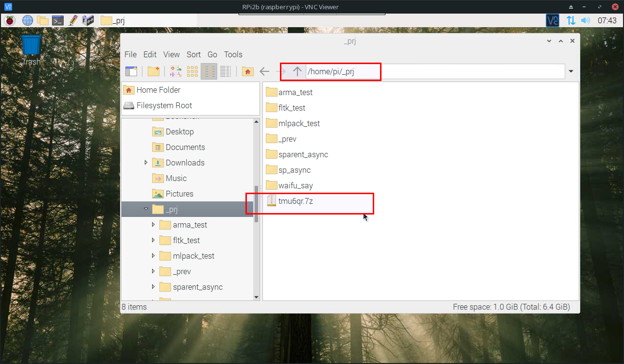The image size is (624, 364).
Task: Select the _prj row in the directory tree
Action: pyautogui.click(x=187, y=209)
